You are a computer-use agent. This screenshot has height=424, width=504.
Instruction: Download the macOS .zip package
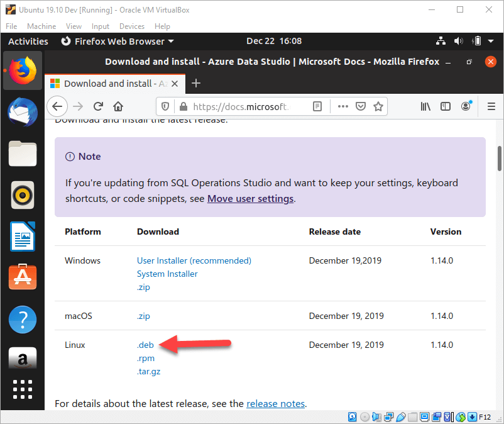[x=143, y=316]
